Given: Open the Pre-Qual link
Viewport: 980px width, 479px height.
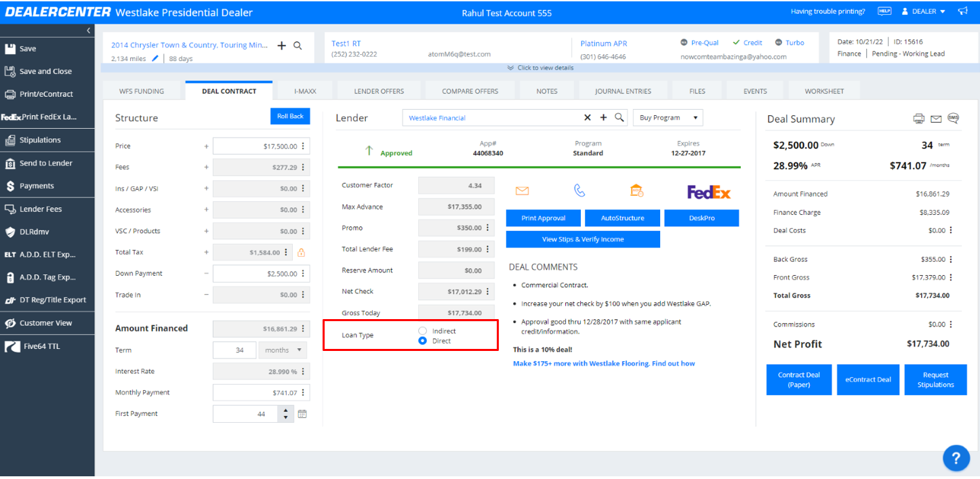Looking at the screenshot, I should click(x=705, y=43).
